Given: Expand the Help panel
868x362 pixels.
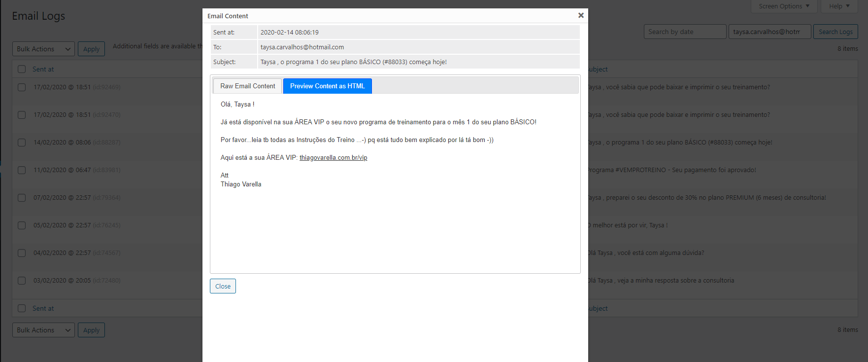Looking at the screenshot, I should [x=839, y=6].
